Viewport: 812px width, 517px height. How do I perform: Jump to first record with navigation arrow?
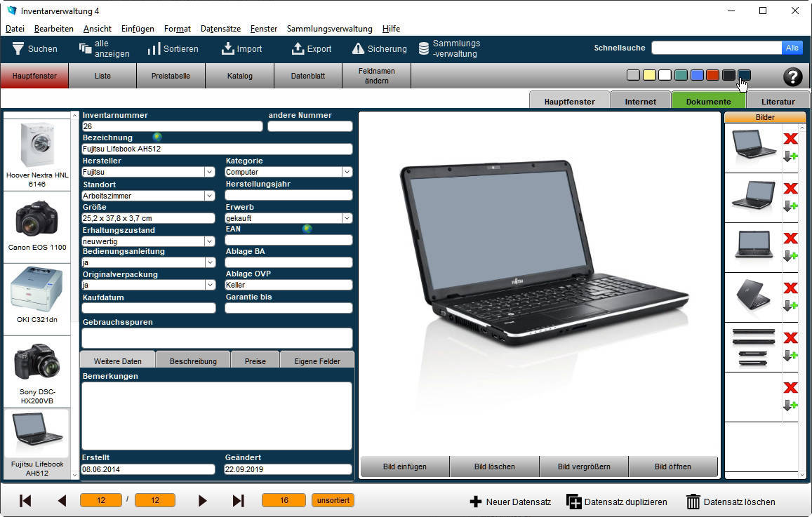click(25, 501)
